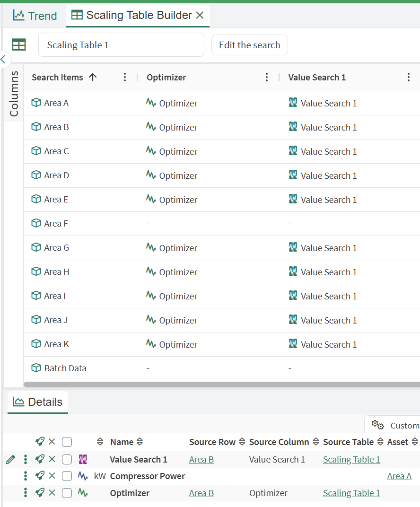The width and height of the screenshot is (420, 507).
Task: Toggle the select-all checkbox in Details header
Action: (x=67, y=442)
